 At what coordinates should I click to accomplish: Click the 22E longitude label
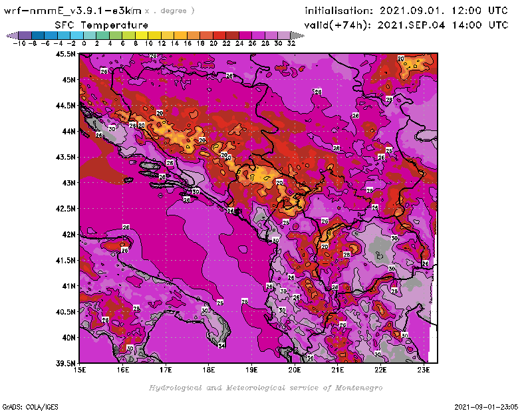[380, 370]
